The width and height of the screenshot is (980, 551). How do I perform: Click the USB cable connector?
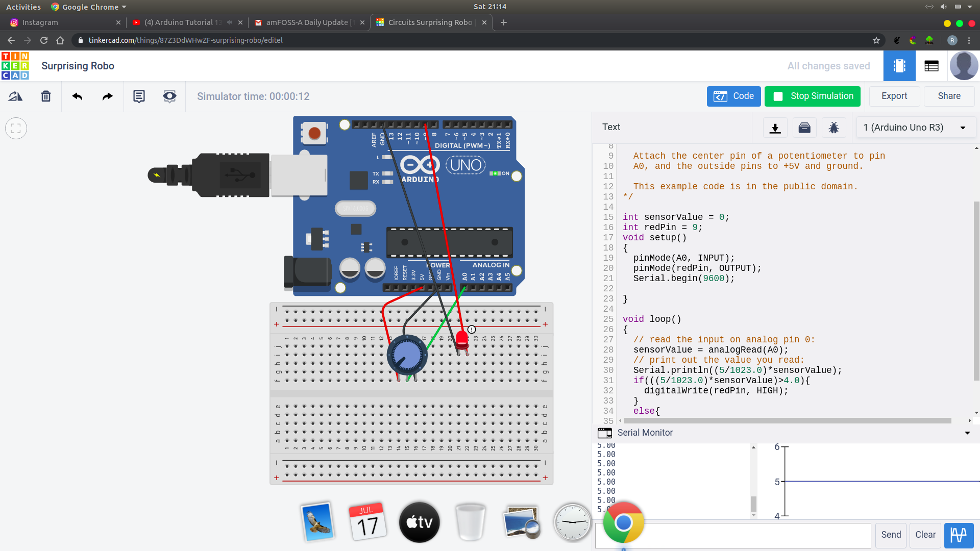tap(237, 175)
